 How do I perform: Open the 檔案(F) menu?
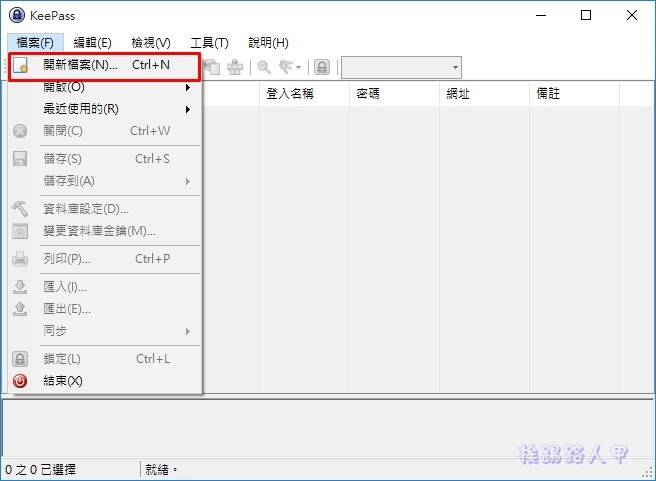[x=35, y=43]
